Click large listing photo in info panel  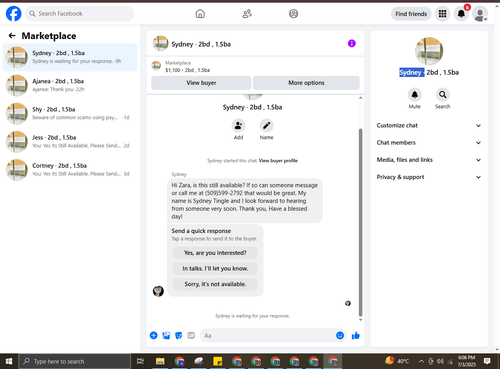pos(429,51)
